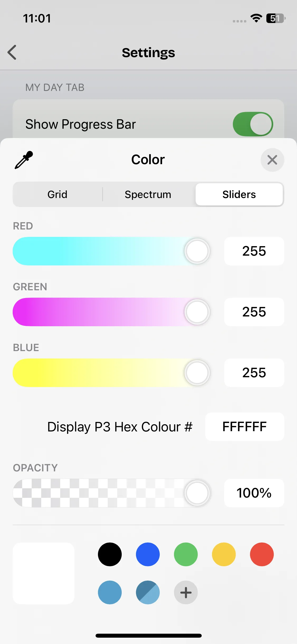Click the Green slider handle

[x=197, y=312]
